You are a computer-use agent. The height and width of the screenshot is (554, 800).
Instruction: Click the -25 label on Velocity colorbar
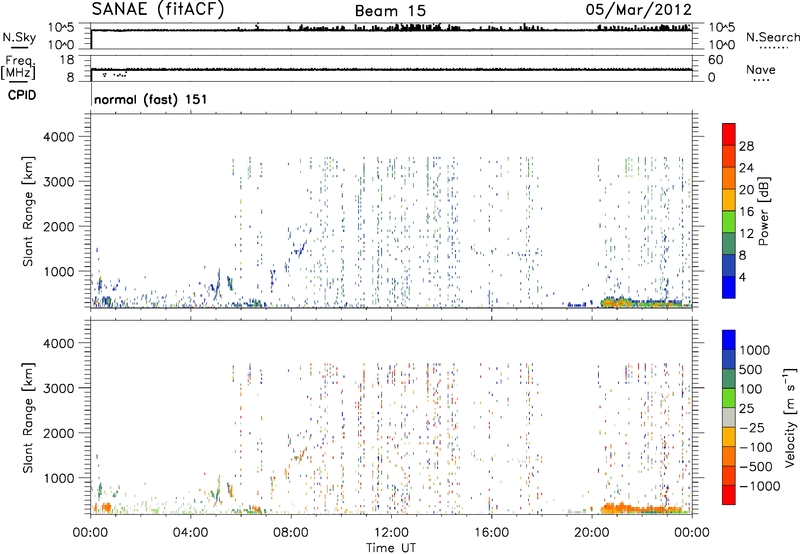[752, 427]
